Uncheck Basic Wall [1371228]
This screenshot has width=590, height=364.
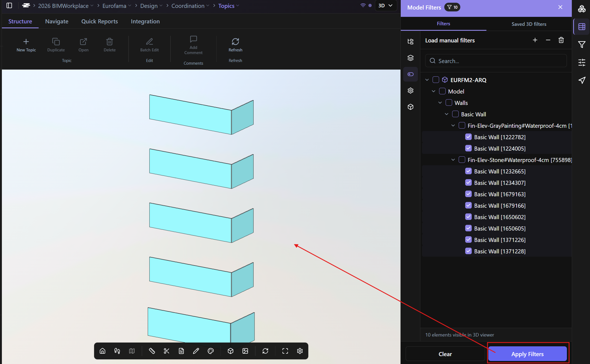468,251
